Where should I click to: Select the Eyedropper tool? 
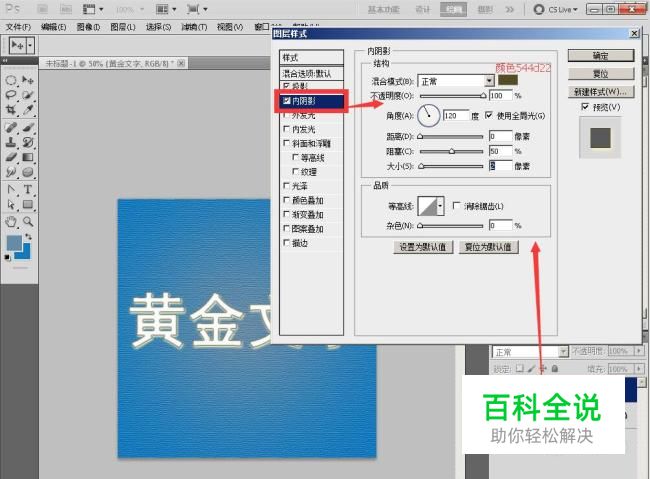28,110
